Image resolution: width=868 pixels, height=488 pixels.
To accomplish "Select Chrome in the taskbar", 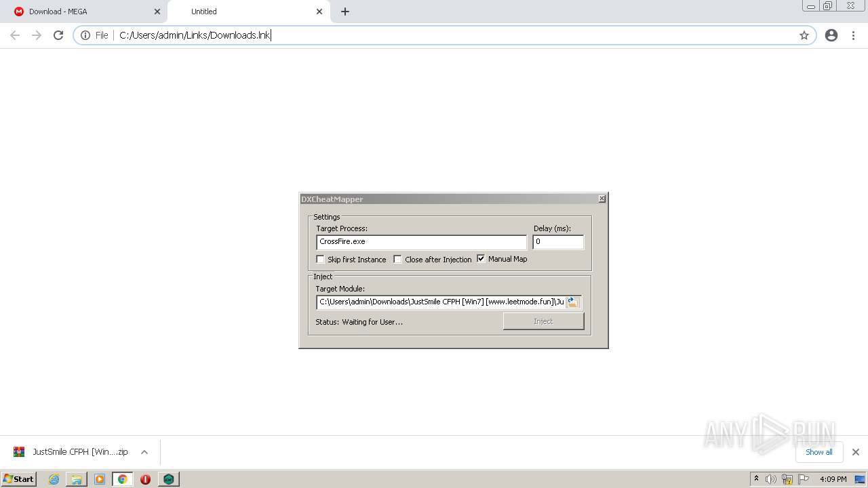I will click(x=122, y=479).
